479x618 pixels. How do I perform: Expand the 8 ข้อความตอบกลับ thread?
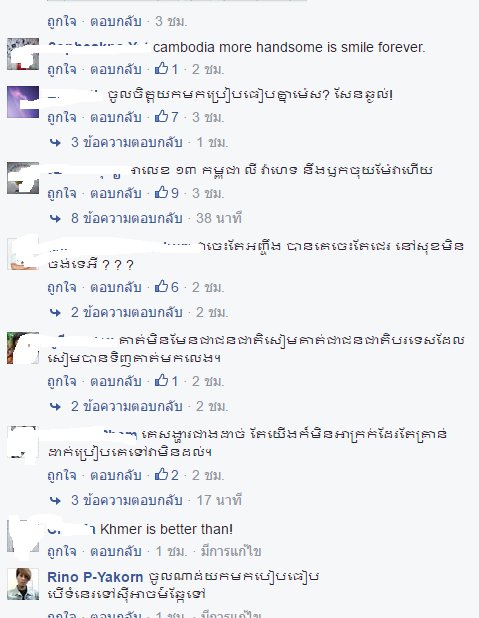pos(127,218)
